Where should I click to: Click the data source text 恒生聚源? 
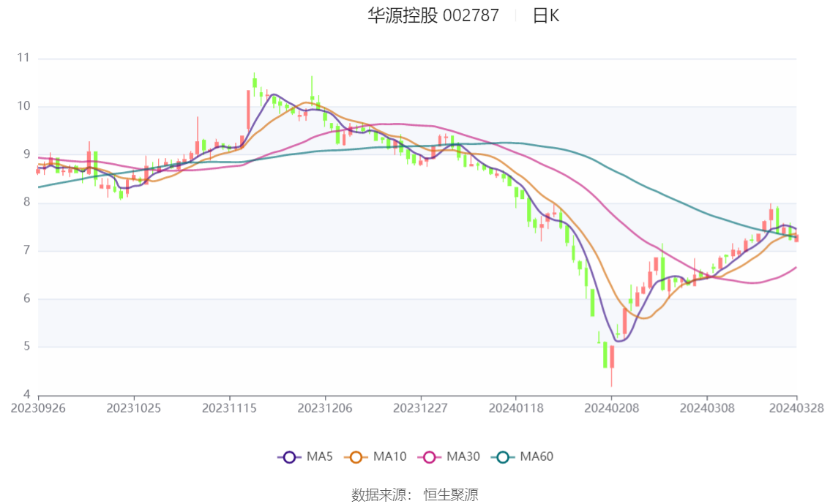[451, 495]
